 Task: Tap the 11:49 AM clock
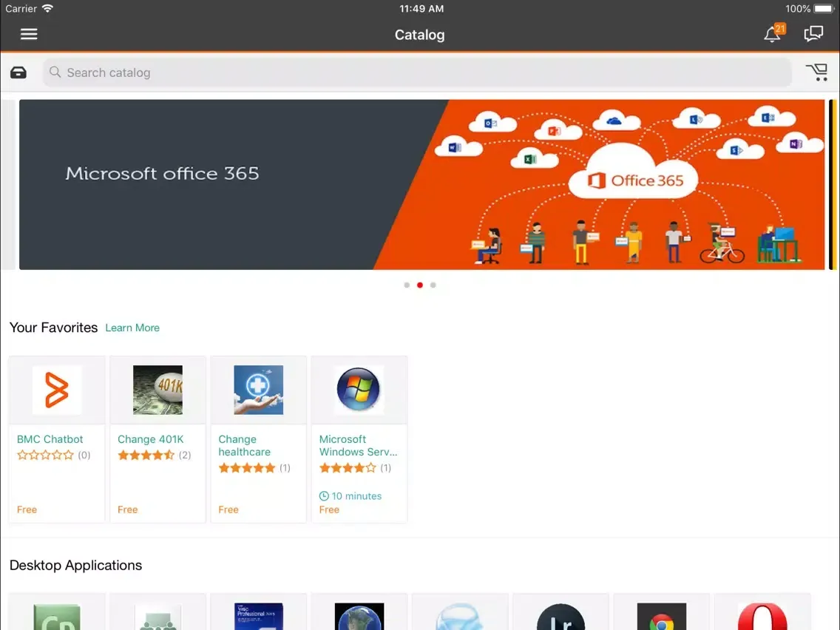tap(421, 9)
